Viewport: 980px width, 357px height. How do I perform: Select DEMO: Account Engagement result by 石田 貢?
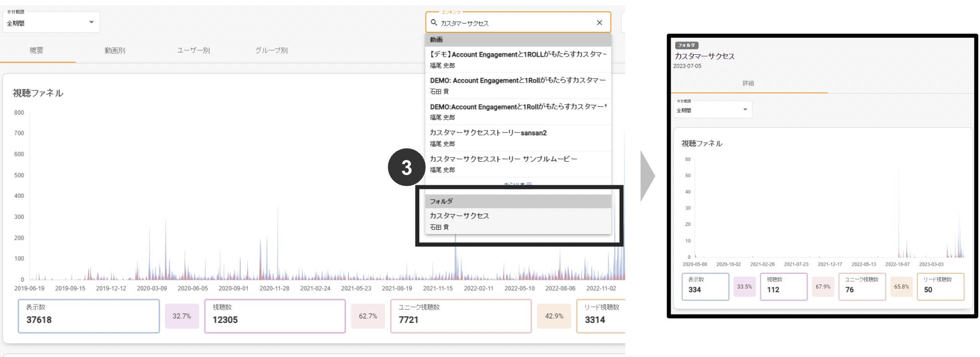[x=518, y=85]
